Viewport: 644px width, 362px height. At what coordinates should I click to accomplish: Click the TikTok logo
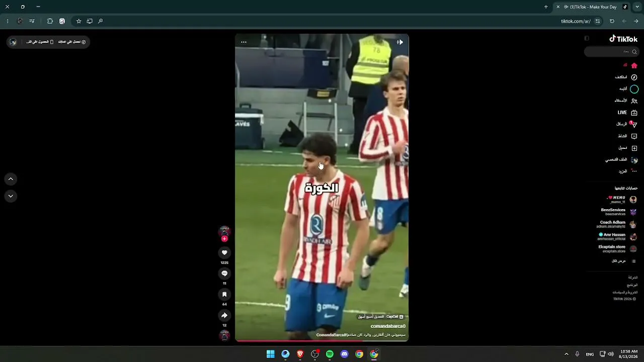pos(623,39)
